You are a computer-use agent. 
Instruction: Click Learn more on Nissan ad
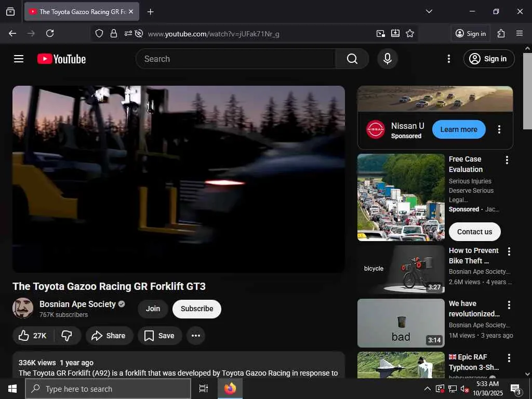pos(459,129)
